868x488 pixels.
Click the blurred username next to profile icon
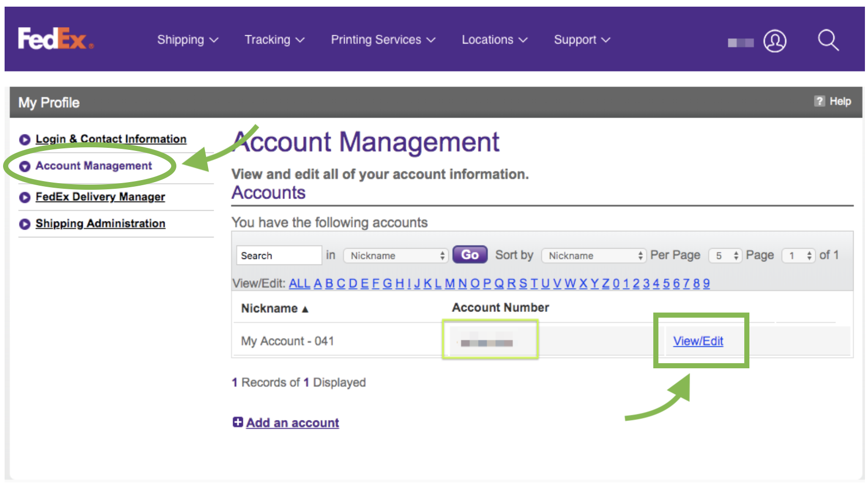tap(741, 43)
